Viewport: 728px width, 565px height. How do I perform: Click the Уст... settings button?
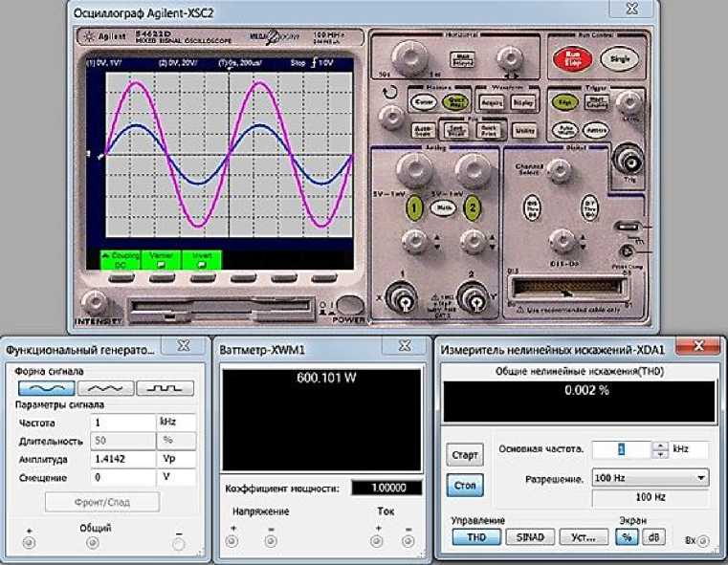(584, 537)
